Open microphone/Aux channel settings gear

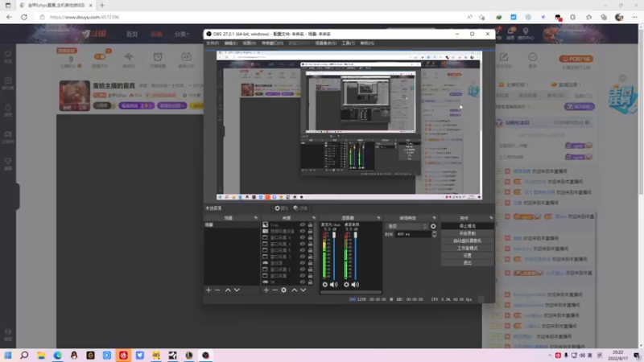point(325,285)
